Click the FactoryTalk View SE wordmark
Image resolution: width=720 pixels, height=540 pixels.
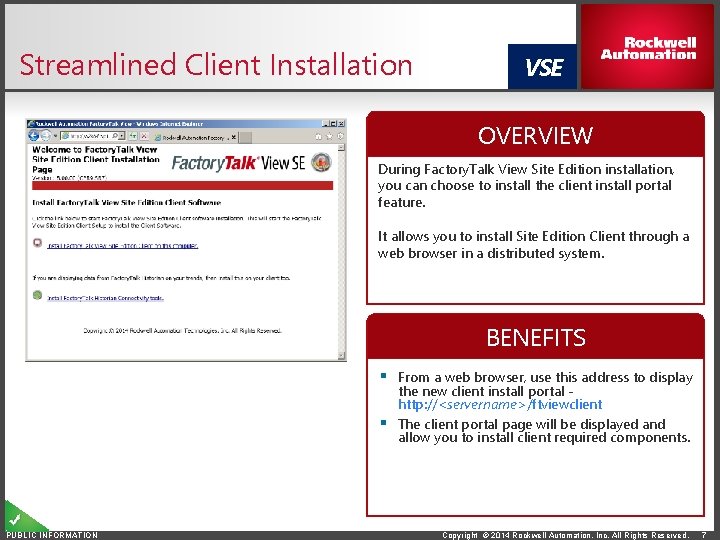(x=238, y=163)
